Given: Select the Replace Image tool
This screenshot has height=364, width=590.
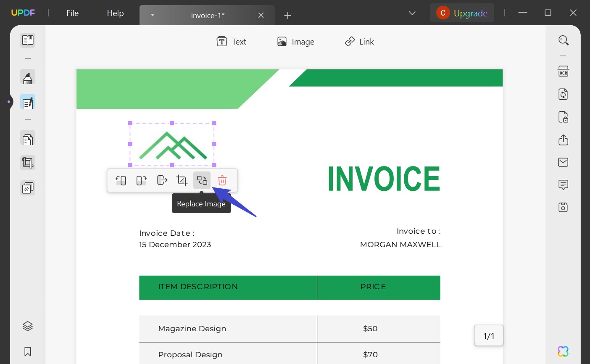Looking at the screenshot, I should (x=202, y=180).
